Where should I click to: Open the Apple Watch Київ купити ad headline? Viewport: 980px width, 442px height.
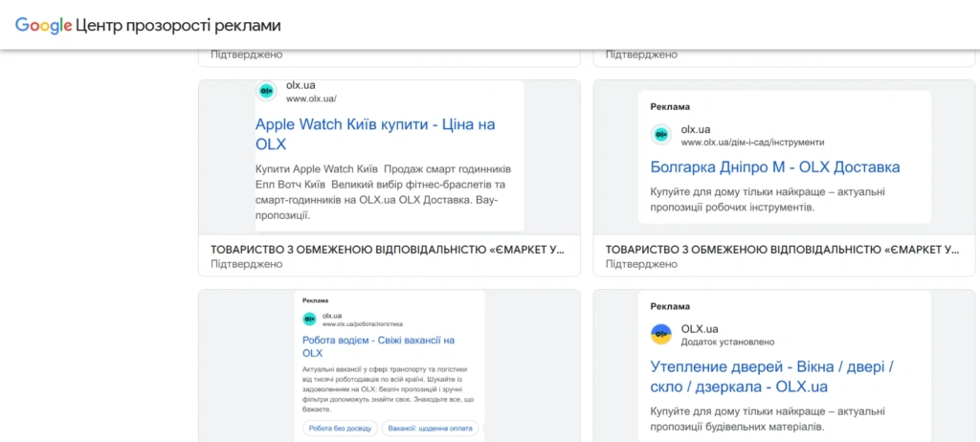coord(375,134)
